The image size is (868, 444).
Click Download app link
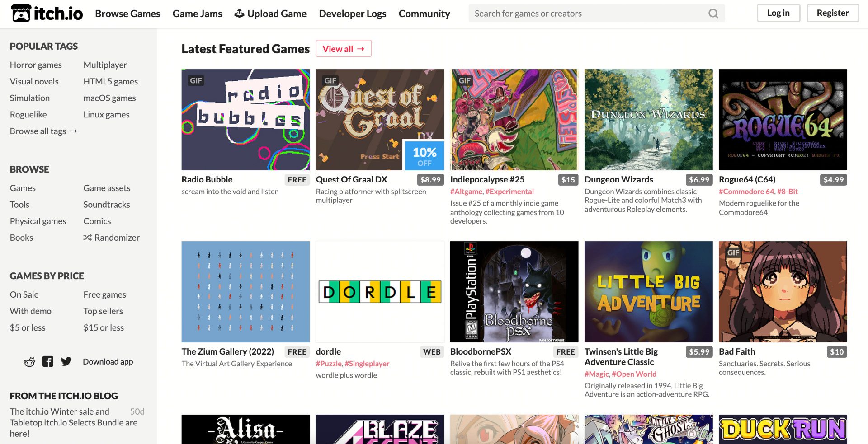pyautogui.click(x=108, y=361)
